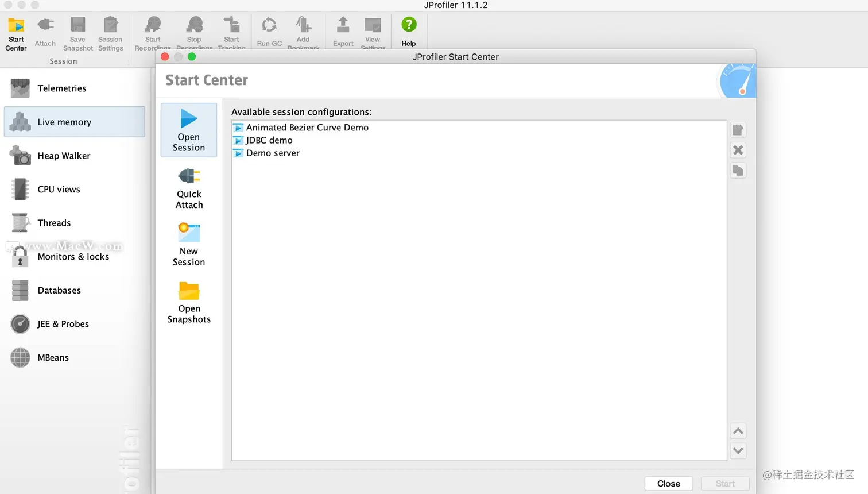Move session up with the up arrow
Screen dimensions: 868x494
point(738,431)
